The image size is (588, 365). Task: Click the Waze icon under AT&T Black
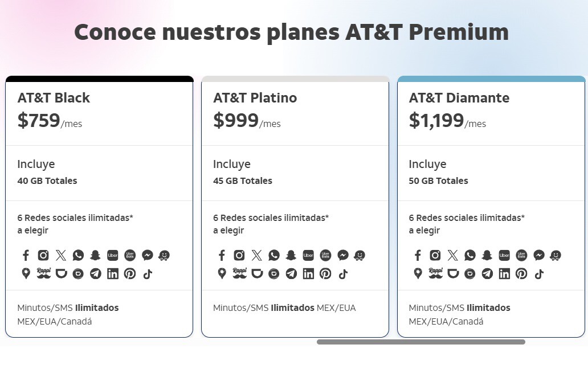tap(164, 255)
